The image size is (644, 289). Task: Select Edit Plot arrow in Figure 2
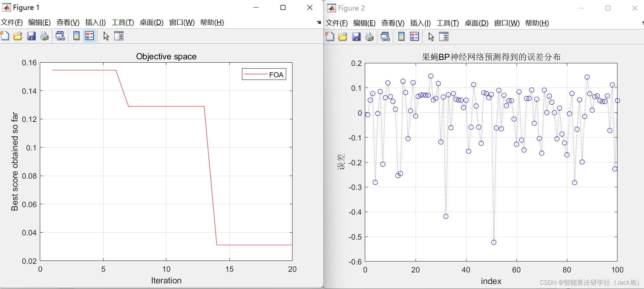(431, 36)
